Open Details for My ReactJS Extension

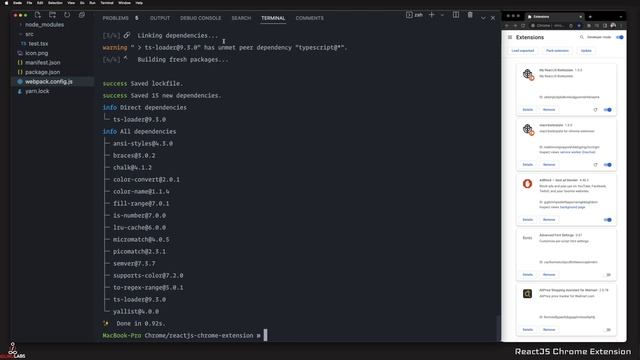click(528, 110)
